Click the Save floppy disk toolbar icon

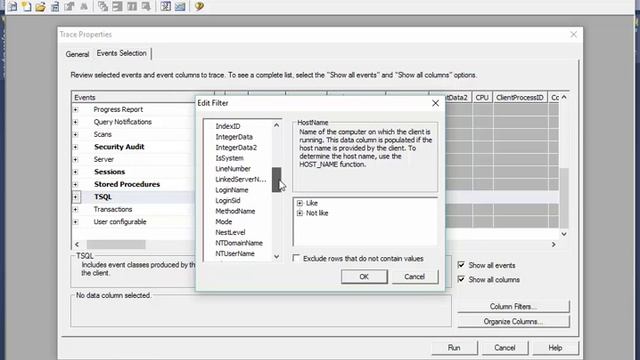click(x=55, y=6)
